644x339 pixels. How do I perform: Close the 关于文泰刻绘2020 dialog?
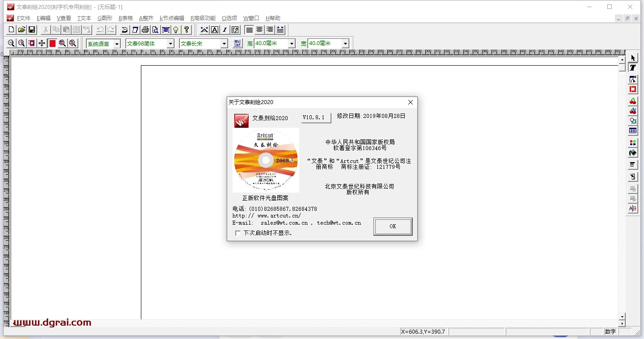point(411,102)
